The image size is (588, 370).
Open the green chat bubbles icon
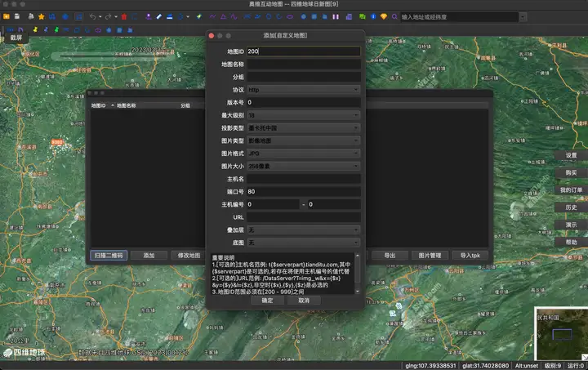pos(363,16)
